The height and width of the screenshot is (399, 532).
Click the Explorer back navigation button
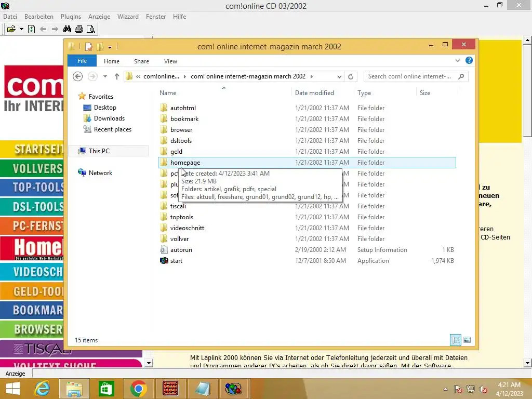(78, 76)
